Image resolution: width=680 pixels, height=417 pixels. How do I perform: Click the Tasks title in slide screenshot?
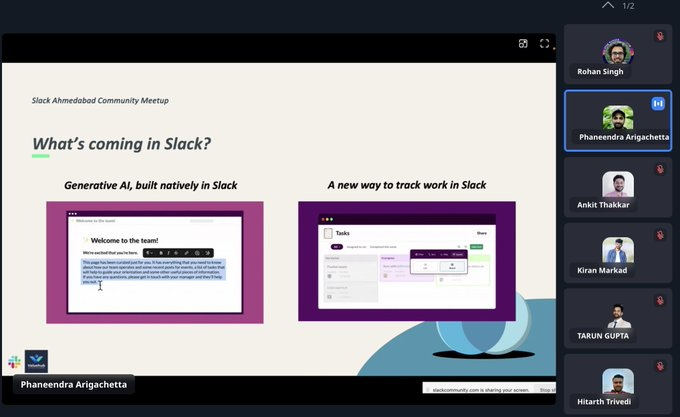point(342,233)
